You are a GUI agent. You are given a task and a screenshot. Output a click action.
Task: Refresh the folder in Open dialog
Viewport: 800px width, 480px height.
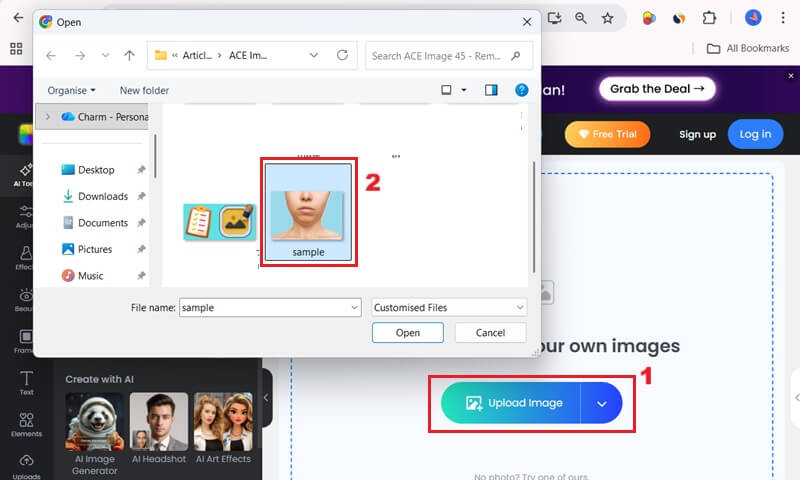342,55
